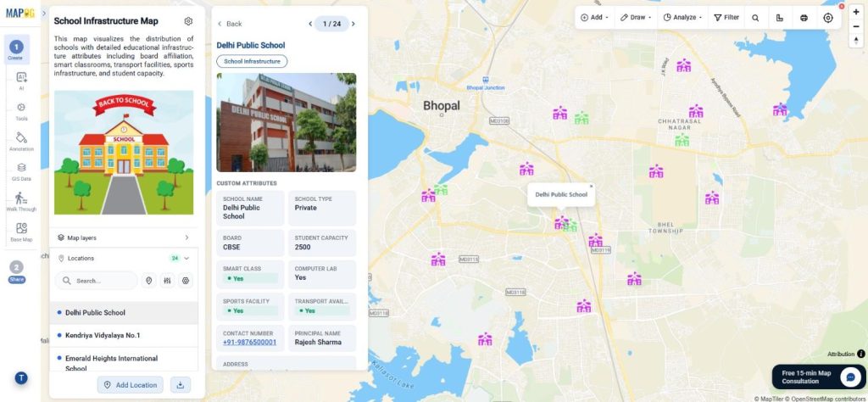Click the 24 locations count badge

tap(175, 258)
